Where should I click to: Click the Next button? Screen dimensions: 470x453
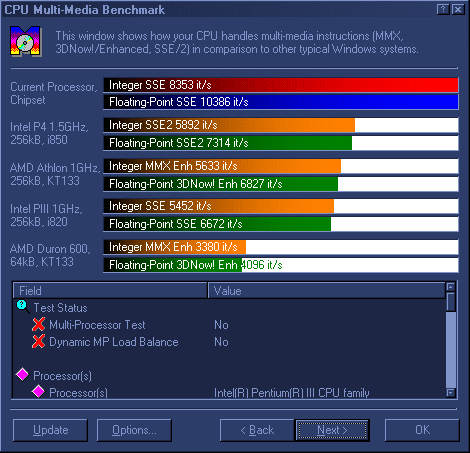tap(332, 430)
